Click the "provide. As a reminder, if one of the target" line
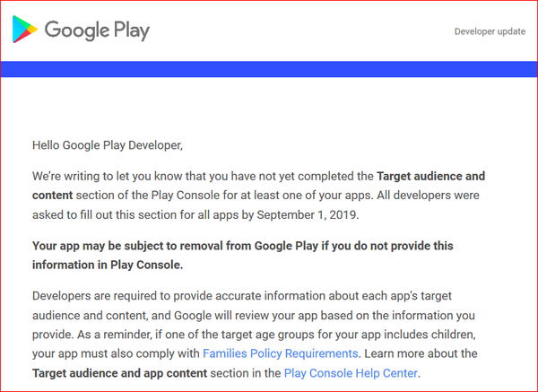This screenshot has height=392, width=538. [x=254, y=335]
